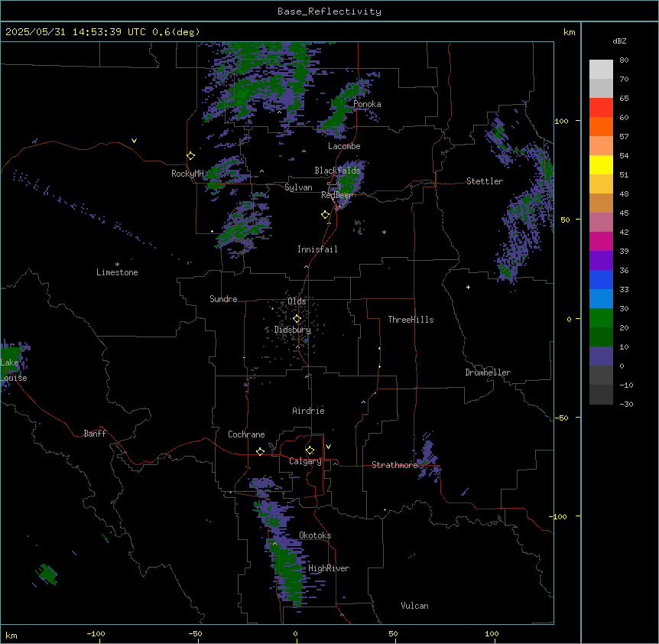The height and width of the screenshot is (644, 659).
Task: Click the Drumheller label
Action: tap(488, 372)
